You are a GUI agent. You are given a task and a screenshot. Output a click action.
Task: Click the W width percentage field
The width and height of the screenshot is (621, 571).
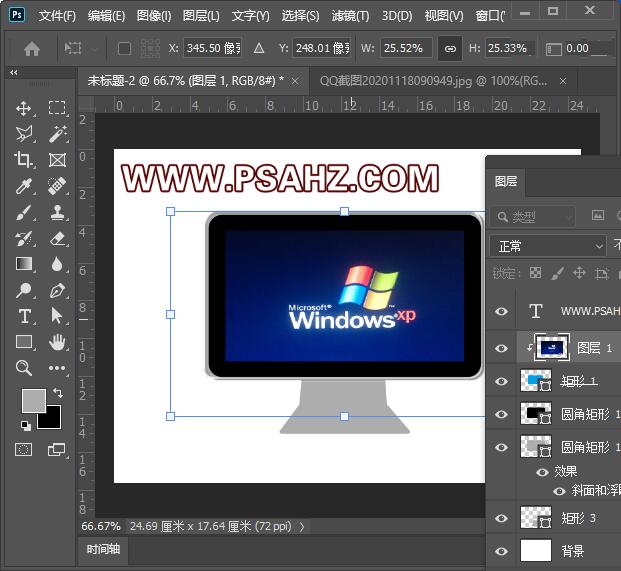[x=406, y=48]
